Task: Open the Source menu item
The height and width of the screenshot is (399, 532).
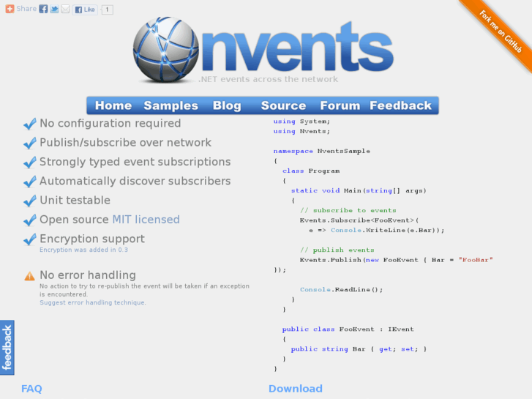Action: [283, 105]
